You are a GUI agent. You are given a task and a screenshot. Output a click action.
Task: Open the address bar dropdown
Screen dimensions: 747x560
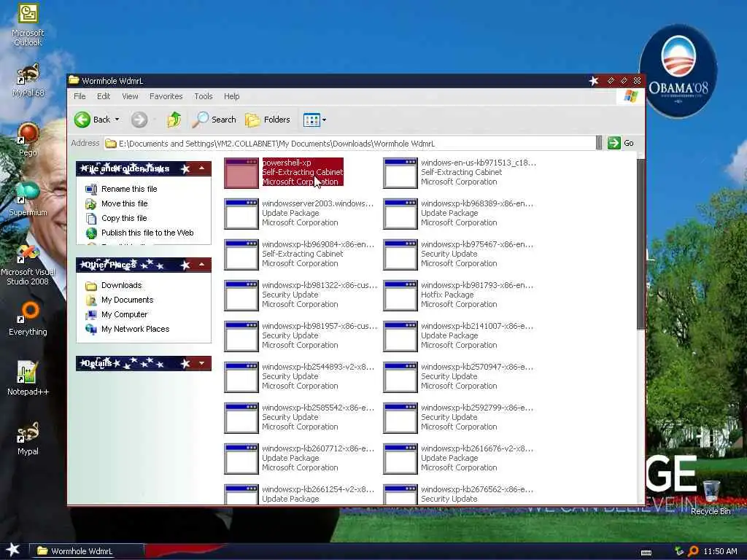[x=599, y=143]
